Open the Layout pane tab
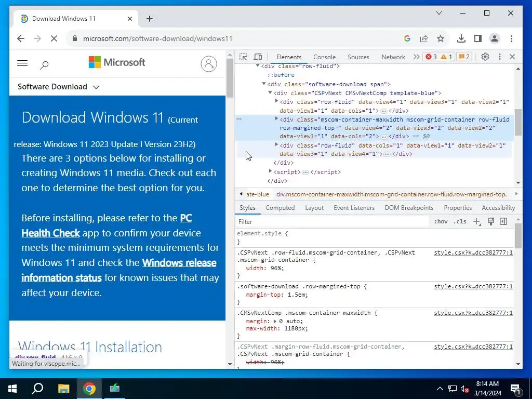This screenshot has height=399, width=532. pyautogui.click(x=314, y=208)
